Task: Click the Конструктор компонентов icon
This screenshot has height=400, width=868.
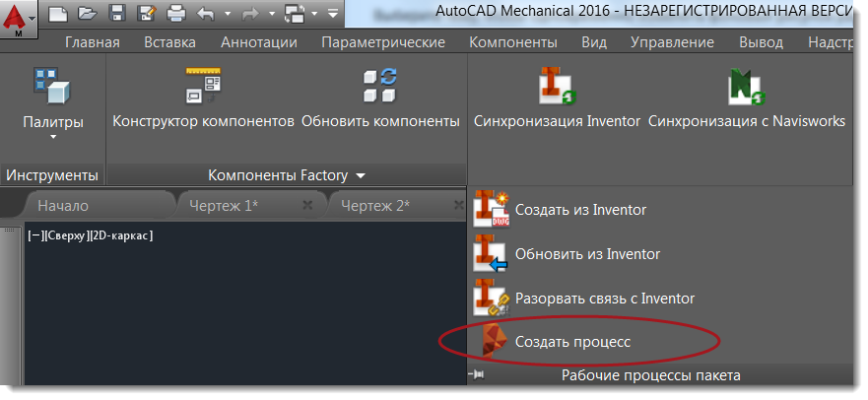Action: click(x=203, y=87)
